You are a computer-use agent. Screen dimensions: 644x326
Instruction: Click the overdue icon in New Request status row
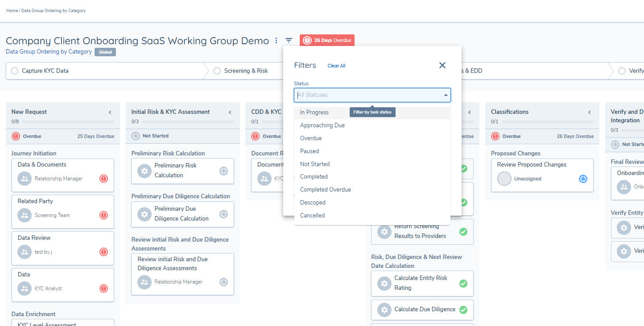click(16, 136)
